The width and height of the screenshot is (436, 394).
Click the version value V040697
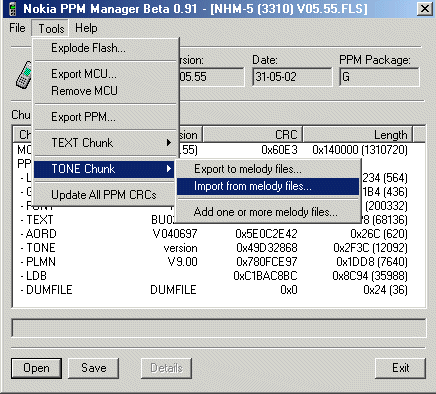tap(175, 234)
